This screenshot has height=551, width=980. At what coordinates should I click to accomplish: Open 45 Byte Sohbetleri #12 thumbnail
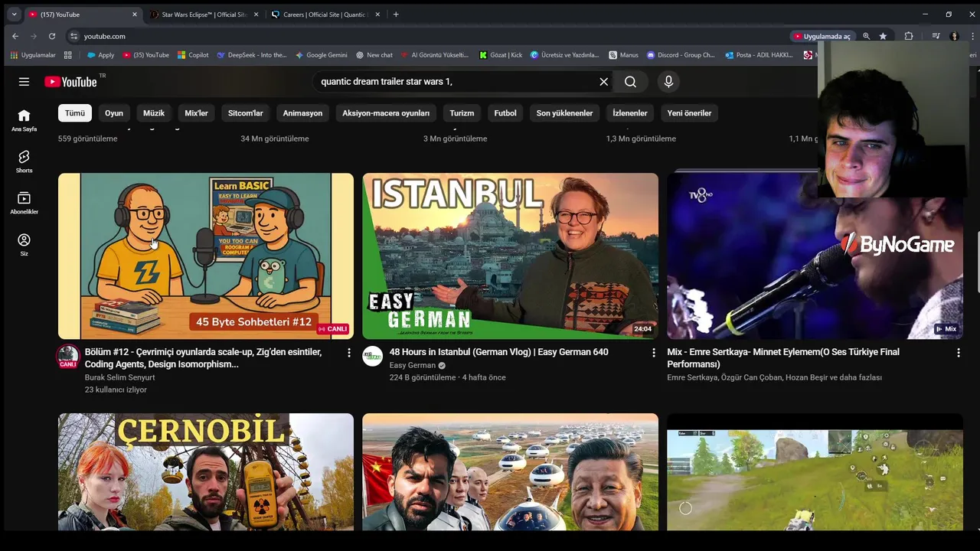pos(206,256)
